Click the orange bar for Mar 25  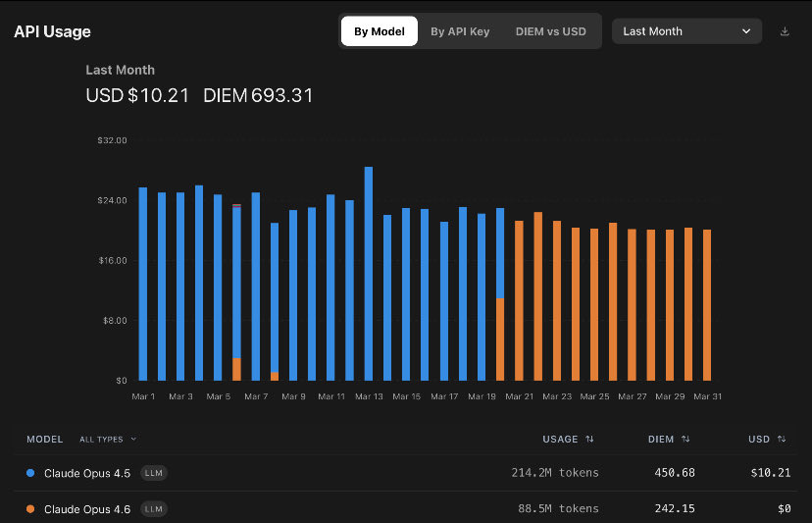click(x=594, y=305)
